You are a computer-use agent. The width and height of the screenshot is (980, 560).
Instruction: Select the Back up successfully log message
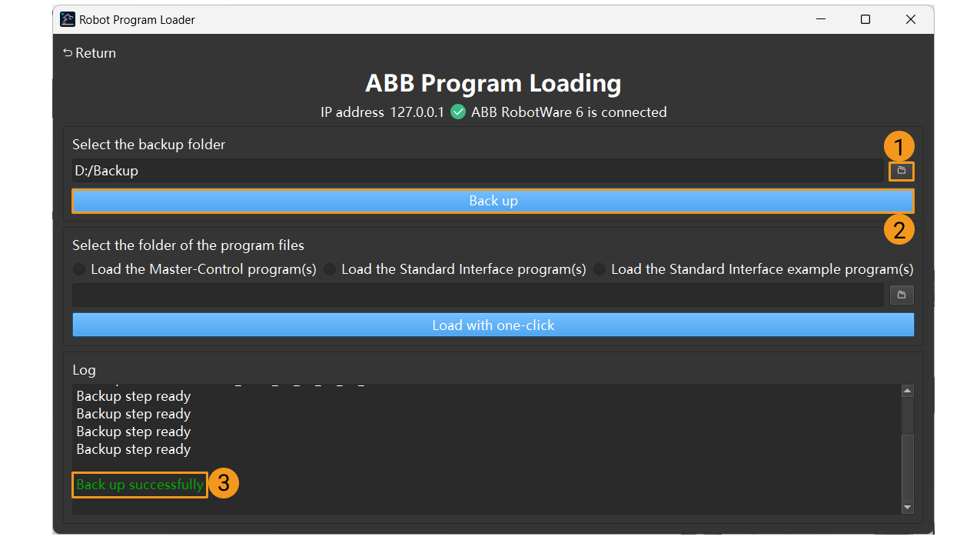[x=139, y=485]
